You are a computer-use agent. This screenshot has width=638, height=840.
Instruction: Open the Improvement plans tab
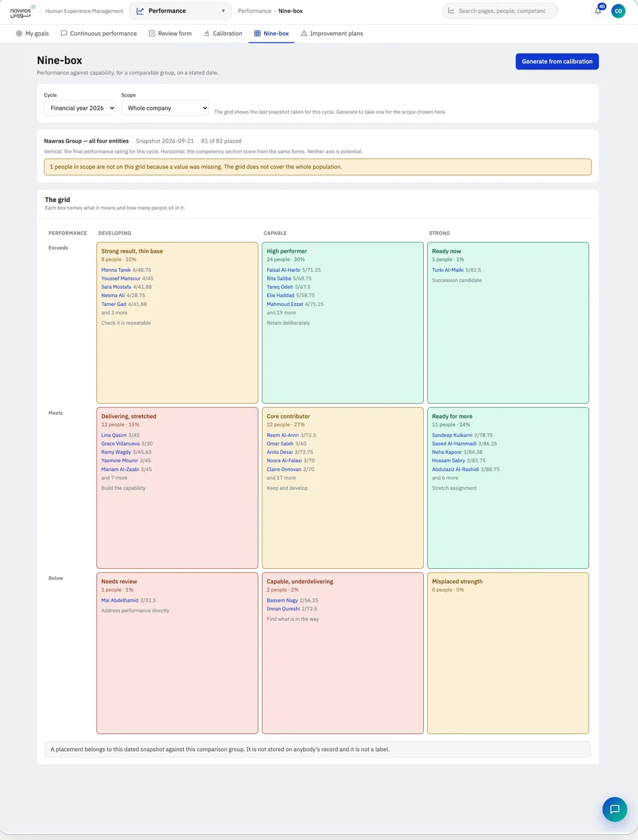coord(332,34)
